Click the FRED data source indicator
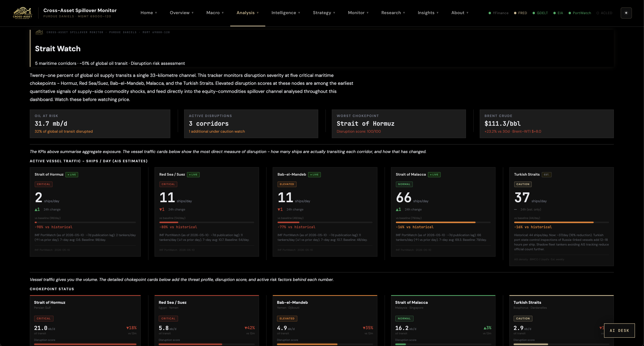Viewport: 644px width, 346px height. pos(521,13)
